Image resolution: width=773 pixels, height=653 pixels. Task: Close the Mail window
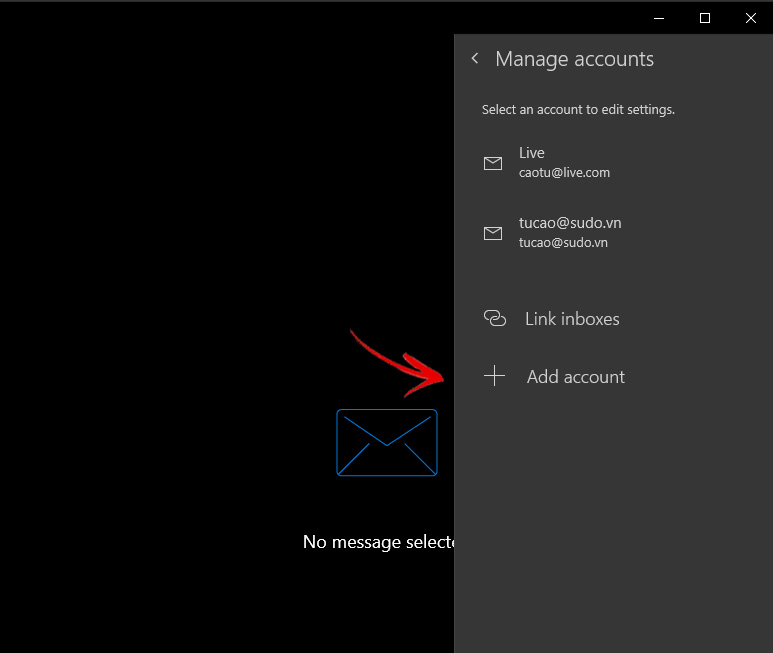click(x=750, y=18)
